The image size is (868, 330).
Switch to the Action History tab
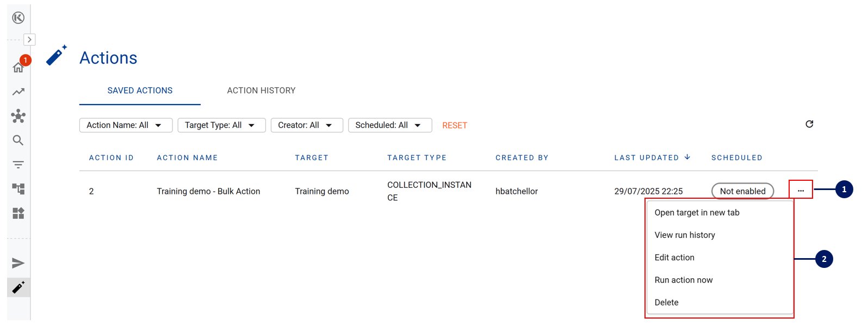(x=261, y=90)
